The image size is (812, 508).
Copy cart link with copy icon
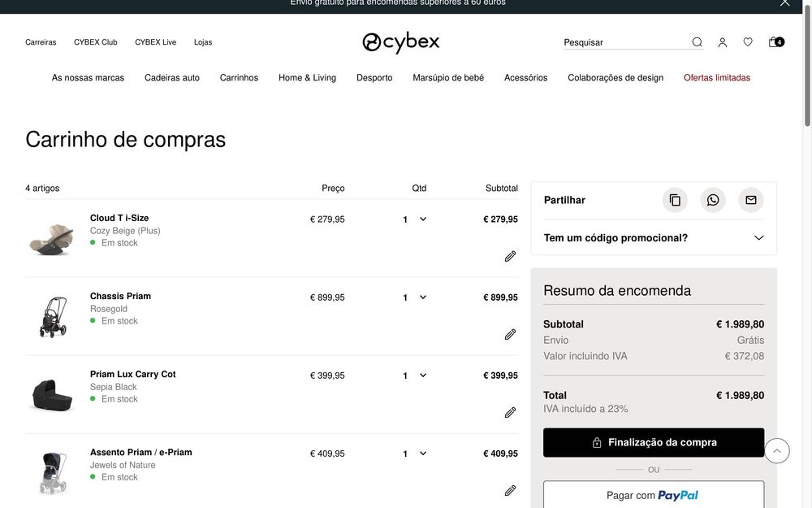[x=675, y=200]
